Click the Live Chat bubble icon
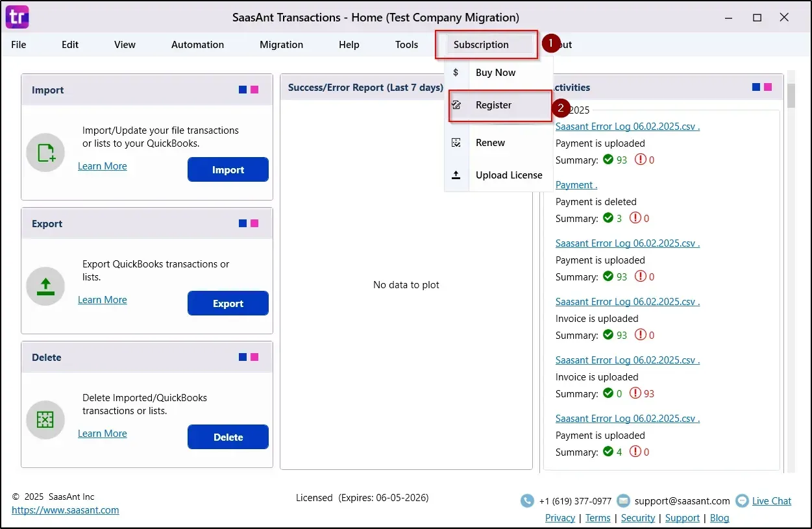The image size is (812, 529). click(x=742, y=501)
